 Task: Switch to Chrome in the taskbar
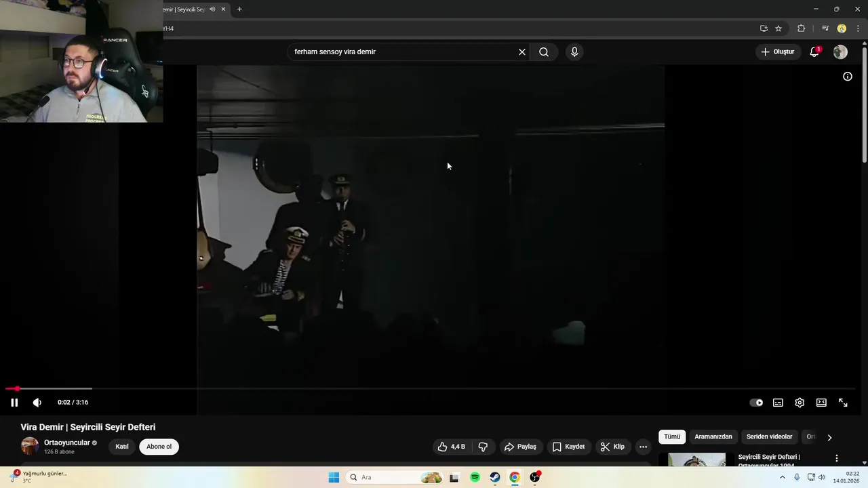[x=515, y=477]
